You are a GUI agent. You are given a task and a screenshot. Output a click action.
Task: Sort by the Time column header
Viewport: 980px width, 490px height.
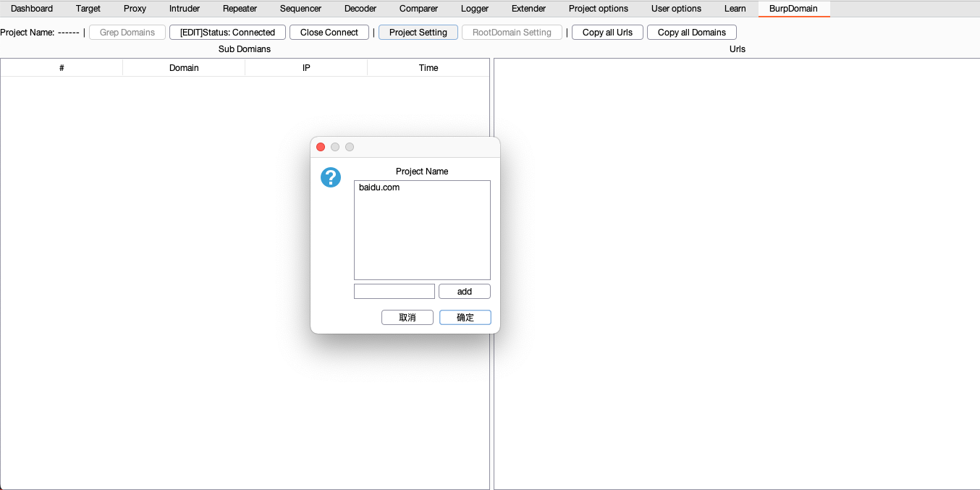(428, 68)
